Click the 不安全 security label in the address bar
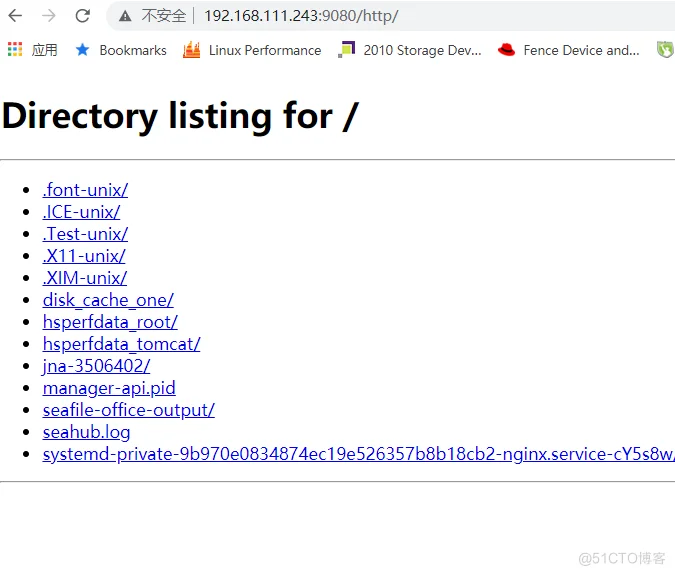This screenshot has height=575, width=675. click(x=164, y=16)
